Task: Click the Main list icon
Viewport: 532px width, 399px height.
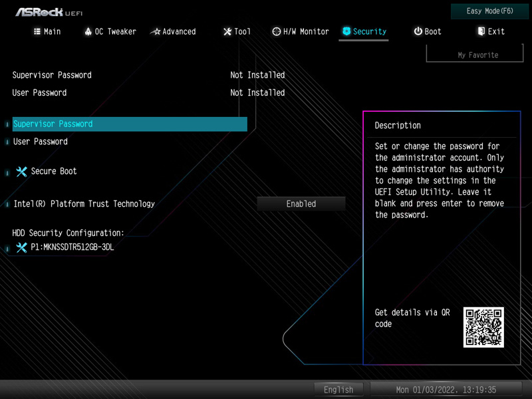Action: coord(37,31)
